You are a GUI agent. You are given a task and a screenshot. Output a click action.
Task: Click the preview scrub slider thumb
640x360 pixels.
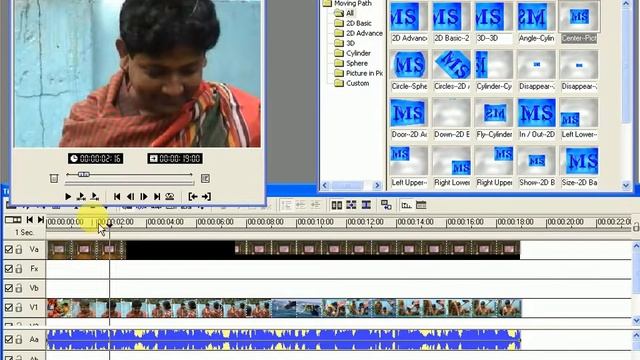point(84,175)
